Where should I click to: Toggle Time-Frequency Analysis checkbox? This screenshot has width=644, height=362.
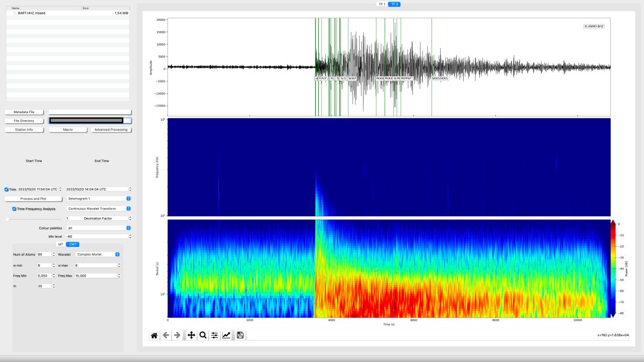coord(14,209)
